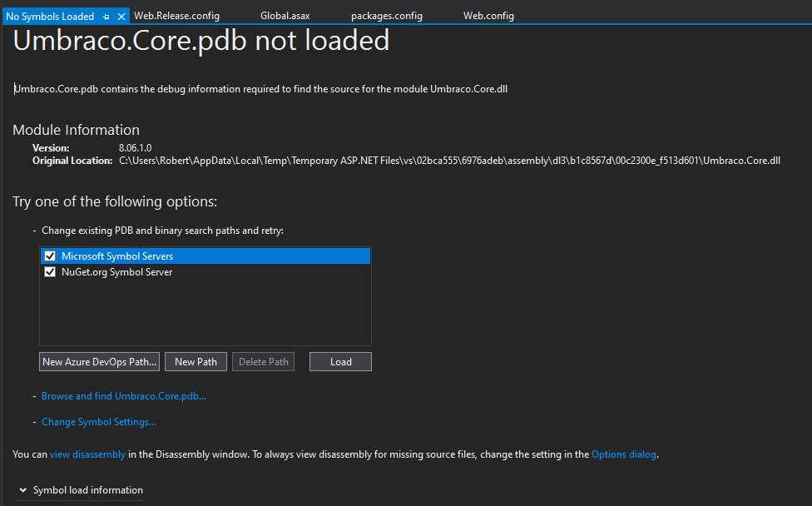Click the view disassembly link
Viewport: 812px width, 506px height.
point(87,454)
